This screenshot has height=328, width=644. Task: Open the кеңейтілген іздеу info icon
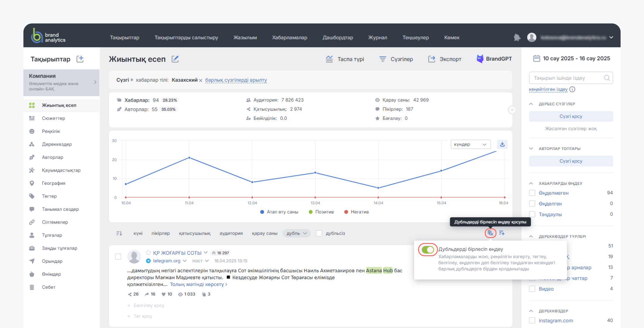[572, 89]
